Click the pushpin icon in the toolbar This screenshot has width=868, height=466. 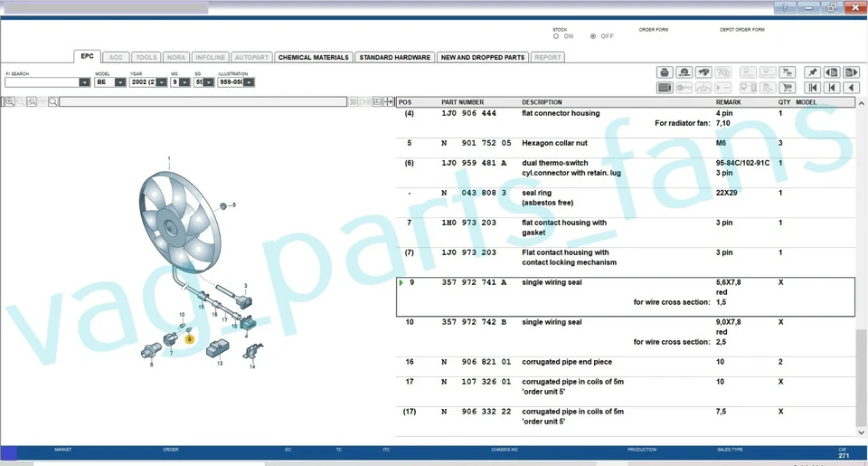click(812, 72)
